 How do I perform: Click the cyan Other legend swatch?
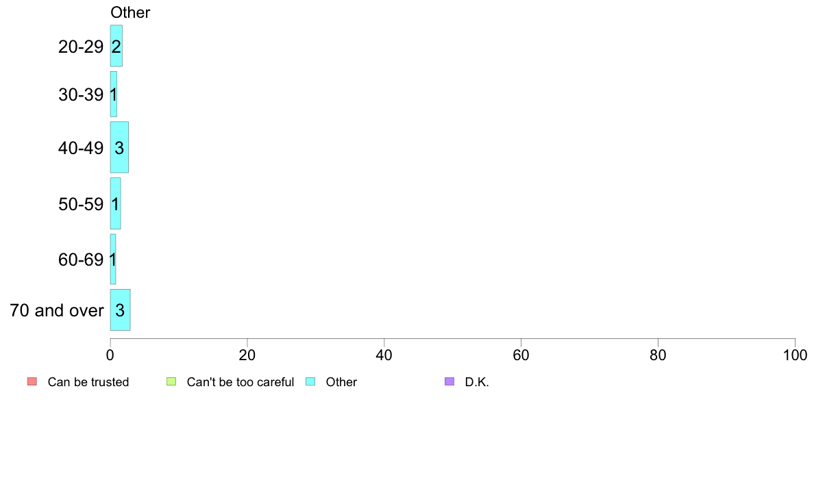310,381
